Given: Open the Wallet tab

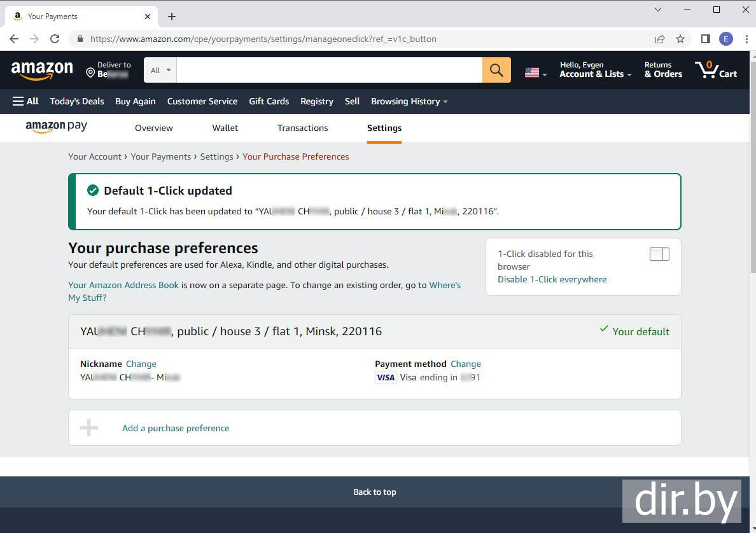Looking at the screenshot, I should [x=225, y=128].
